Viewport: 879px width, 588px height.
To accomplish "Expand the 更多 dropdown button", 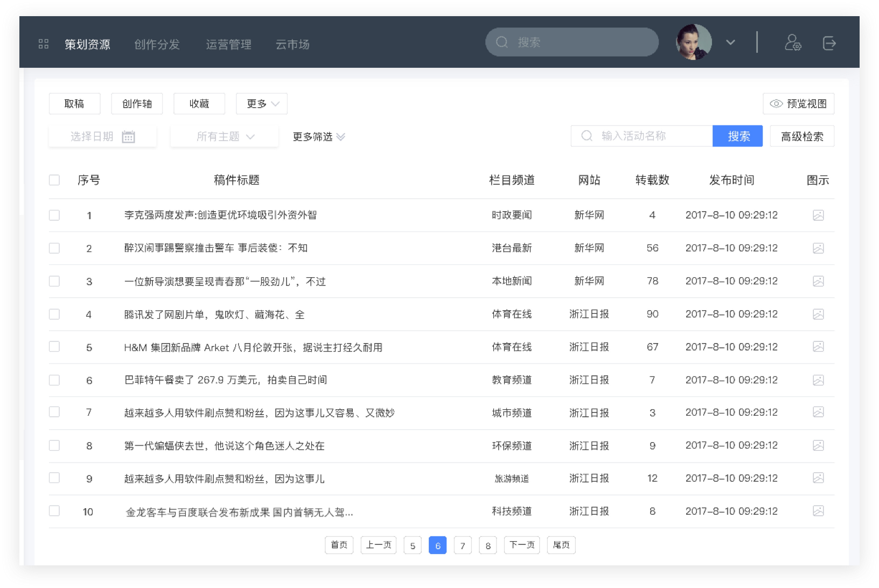I will (262, 104).
